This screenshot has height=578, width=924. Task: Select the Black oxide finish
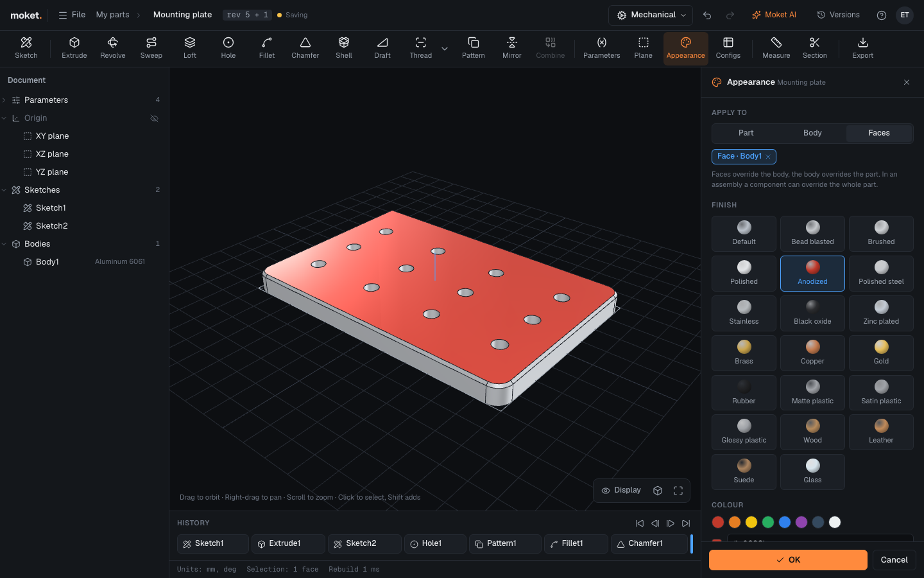[x=812, y=313]
